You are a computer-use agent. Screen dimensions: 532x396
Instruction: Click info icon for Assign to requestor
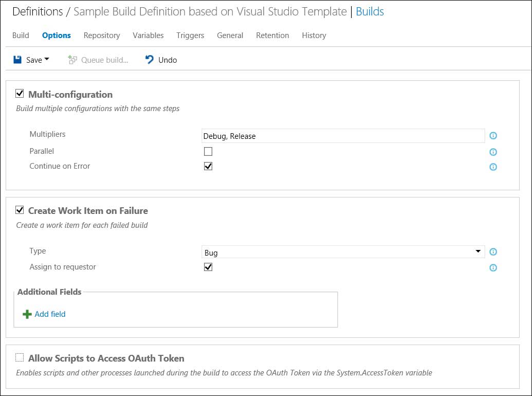point(493,267)
